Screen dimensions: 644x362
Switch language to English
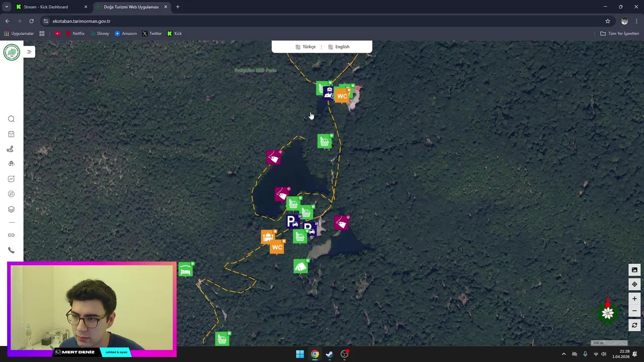[339, 47]
